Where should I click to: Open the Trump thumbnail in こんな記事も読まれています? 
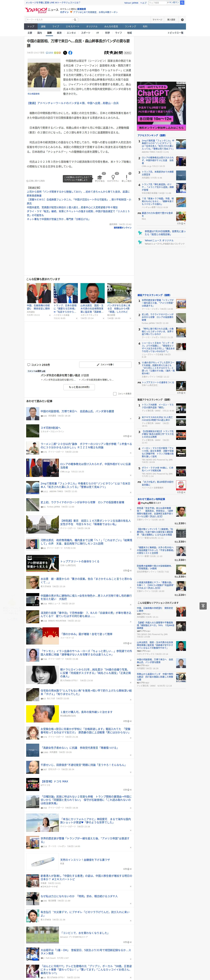click(x=66, y=293)
